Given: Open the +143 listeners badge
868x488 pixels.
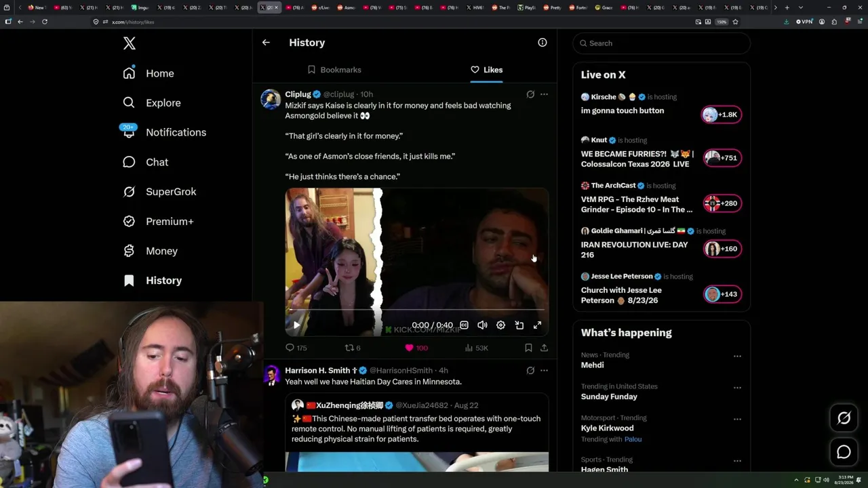Looking at the screenshot, I should coord(722,294).
